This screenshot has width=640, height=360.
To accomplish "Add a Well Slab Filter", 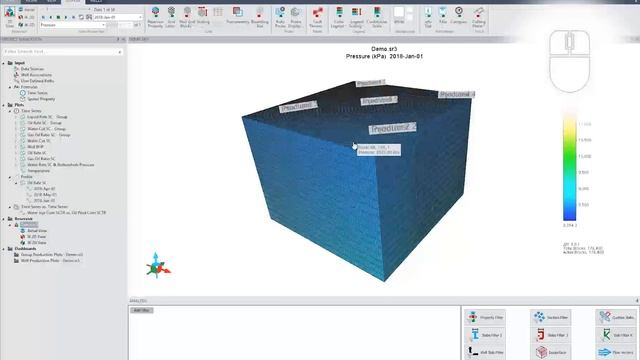I will pos(485,352).
